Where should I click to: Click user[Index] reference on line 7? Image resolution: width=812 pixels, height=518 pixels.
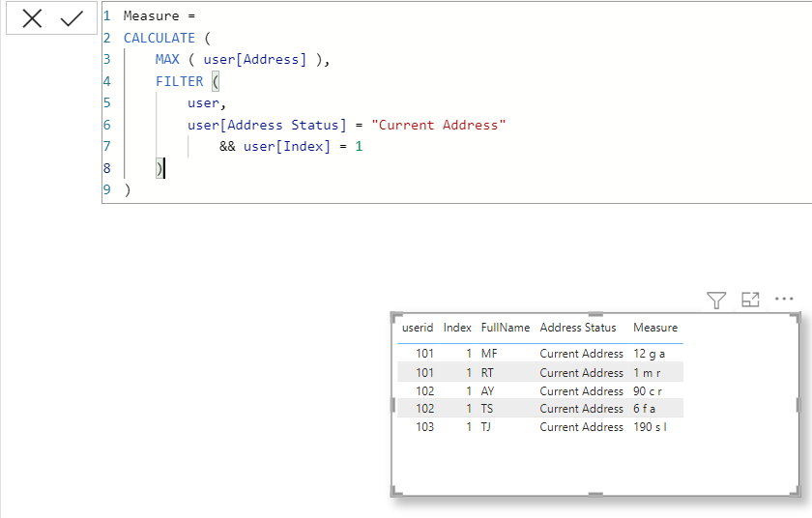tap(286, 147)
